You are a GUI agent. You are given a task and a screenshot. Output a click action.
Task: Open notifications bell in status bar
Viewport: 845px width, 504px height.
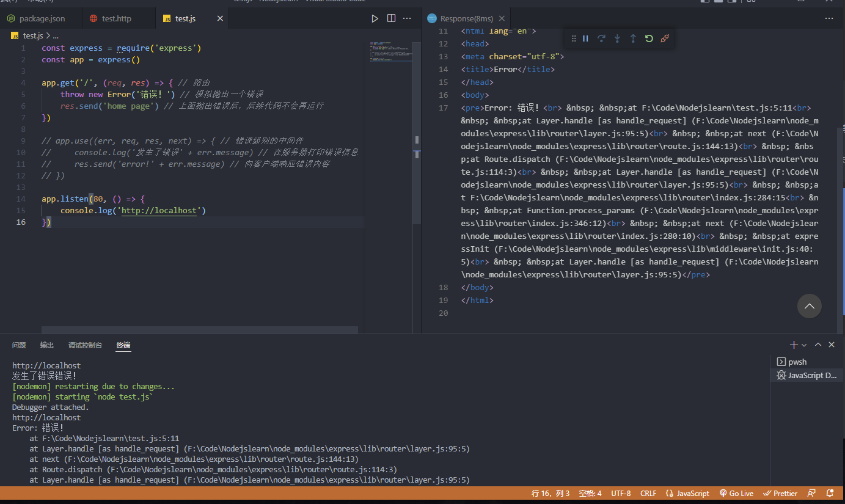[830, 494]
